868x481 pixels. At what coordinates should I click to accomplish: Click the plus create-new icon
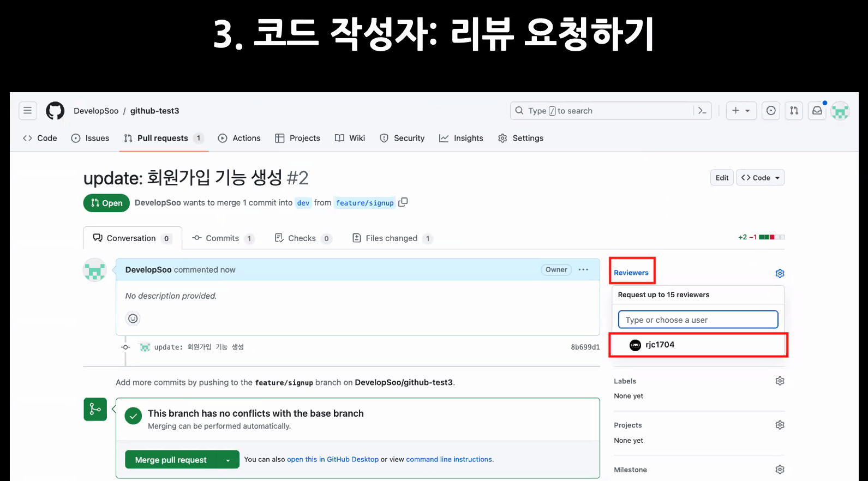(735, 111)
